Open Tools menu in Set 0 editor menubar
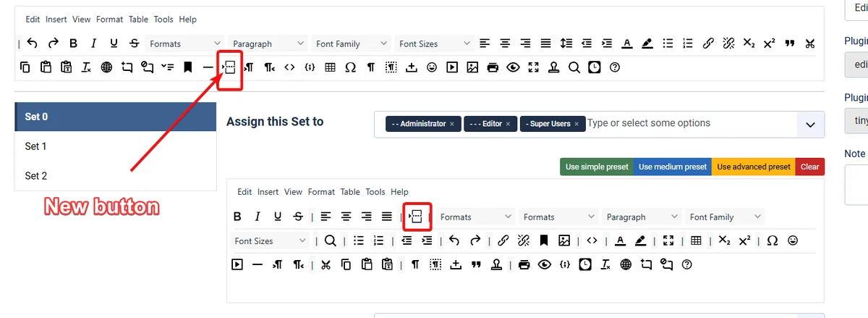The image size is (868, 318). [375, 192]
